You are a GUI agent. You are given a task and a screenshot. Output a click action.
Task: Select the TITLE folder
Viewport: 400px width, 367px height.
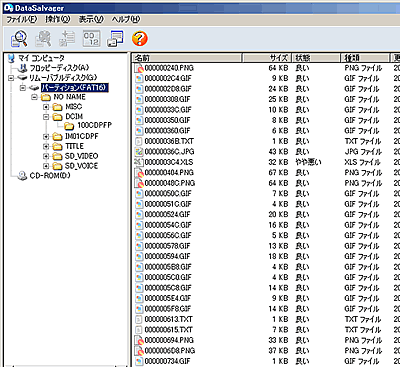pyautogui.click(x=74, y=146)
